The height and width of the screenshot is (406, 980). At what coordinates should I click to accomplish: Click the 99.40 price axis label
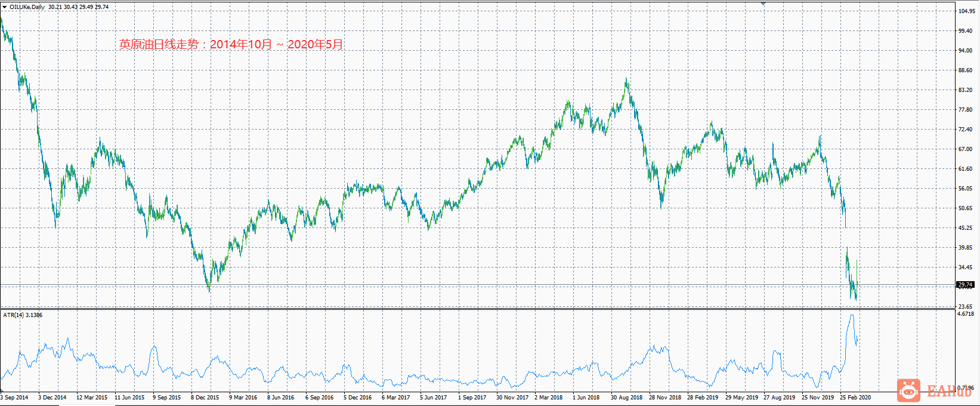pos(966,31)
